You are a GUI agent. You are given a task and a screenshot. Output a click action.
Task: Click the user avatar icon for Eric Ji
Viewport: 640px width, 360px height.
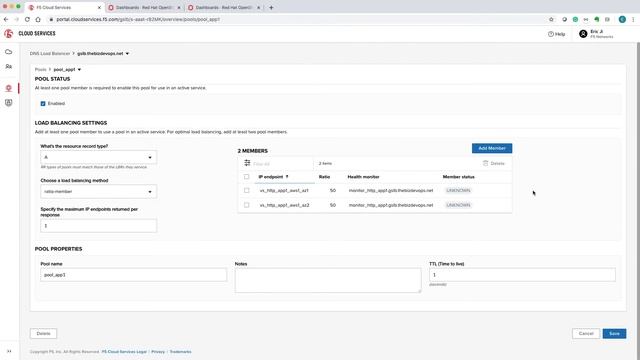tap(583, 34)
